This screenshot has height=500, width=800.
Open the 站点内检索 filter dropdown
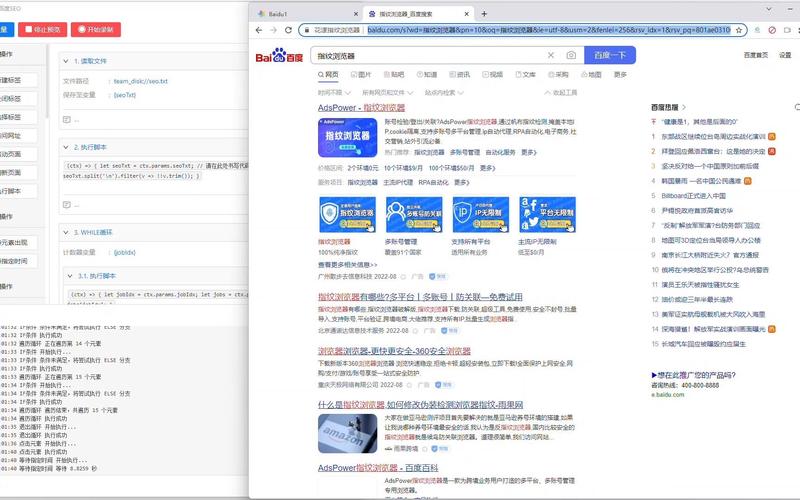coord(444,93)
